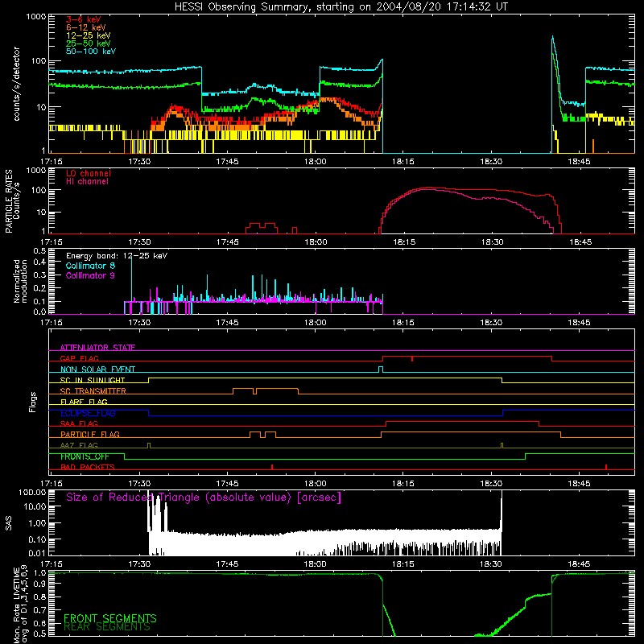Click the 100.00 tick label on SAS panel
Viewport: 644px width, 644px height.
32,492
